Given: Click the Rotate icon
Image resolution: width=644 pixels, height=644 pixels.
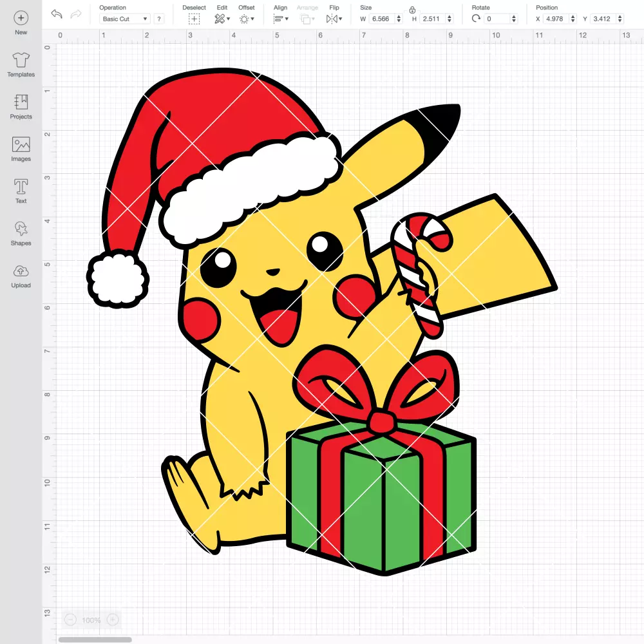Looking at the screenshot, I should 476,19.
